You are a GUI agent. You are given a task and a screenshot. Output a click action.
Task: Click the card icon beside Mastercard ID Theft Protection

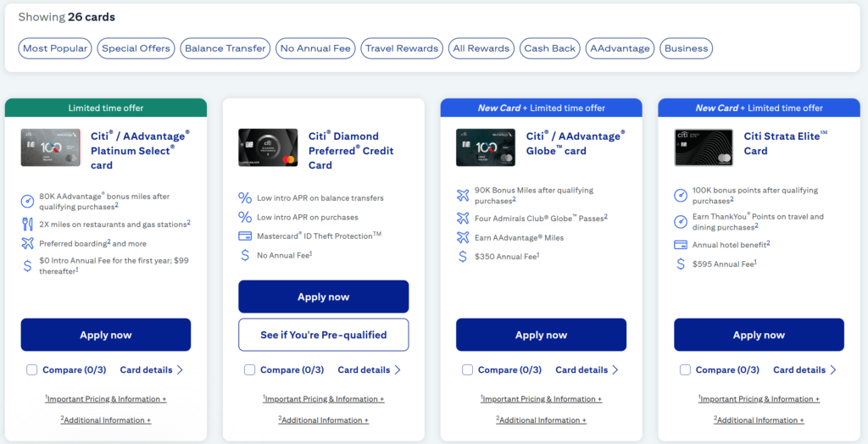pos(245,236)
